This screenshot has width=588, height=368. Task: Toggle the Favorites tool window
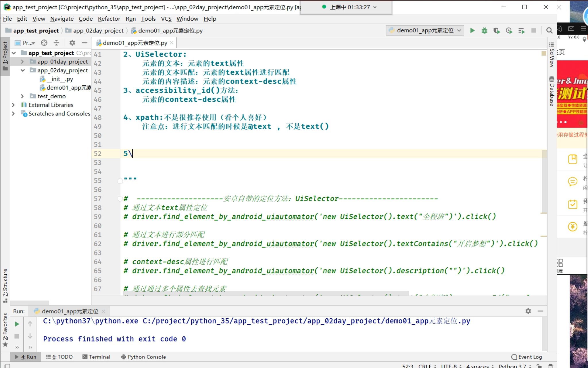[x=5, y=330]
